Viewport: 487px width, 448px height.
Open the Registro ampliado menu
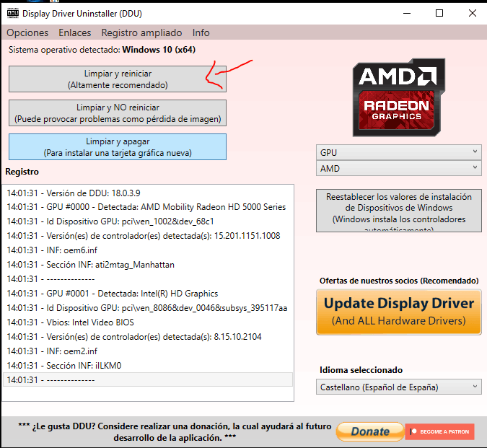pos(141,32)
